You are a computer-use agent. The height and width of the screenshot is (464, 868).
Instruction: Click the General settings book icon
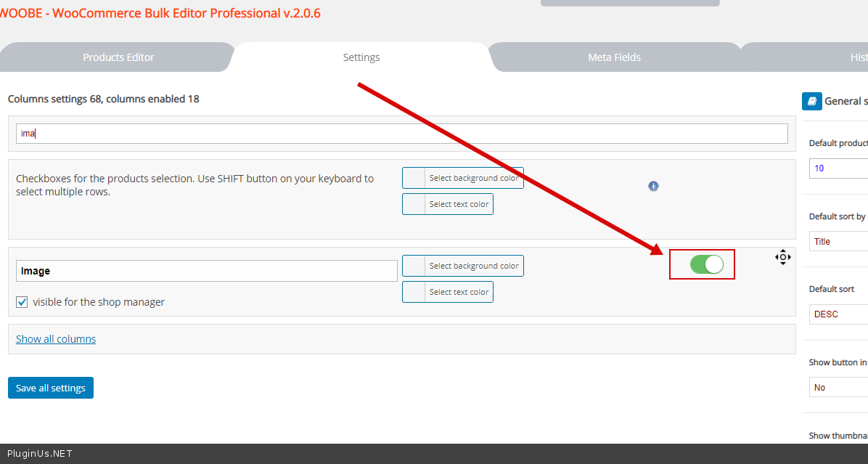[x=811, y=101]
